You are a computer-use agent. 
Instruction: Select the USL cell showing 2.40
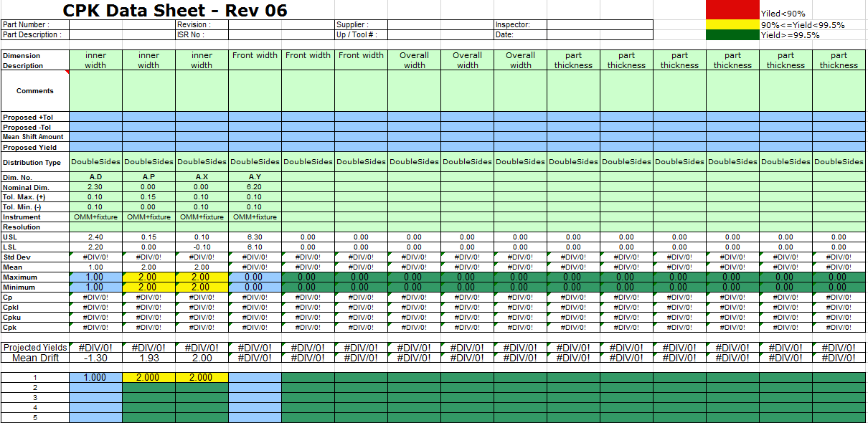pos(95,237)
